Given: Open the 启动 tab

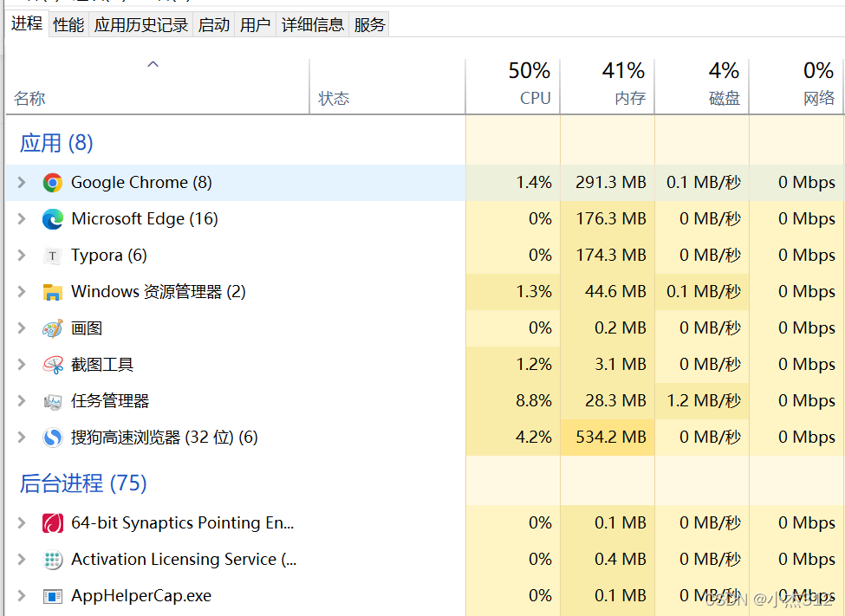Looking at the screenshot, I should [214, 25].
